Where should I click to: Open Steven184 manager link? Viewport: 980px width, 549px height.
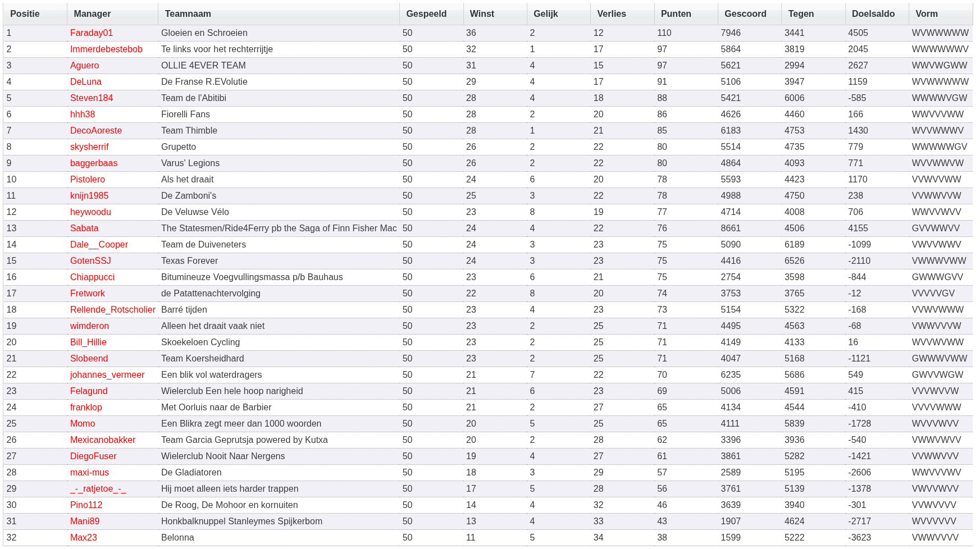(91, 98)
